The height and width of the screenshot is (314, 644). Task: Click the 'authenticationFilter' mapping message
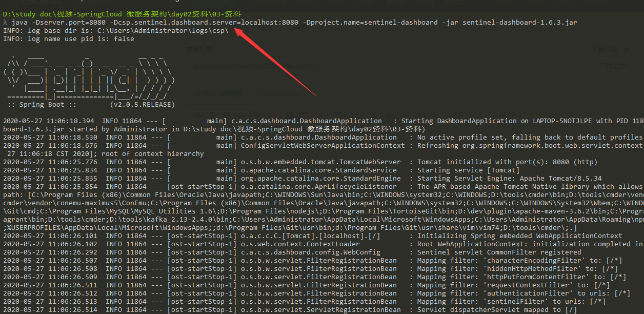pyautogui.click(x=524, y=293)
